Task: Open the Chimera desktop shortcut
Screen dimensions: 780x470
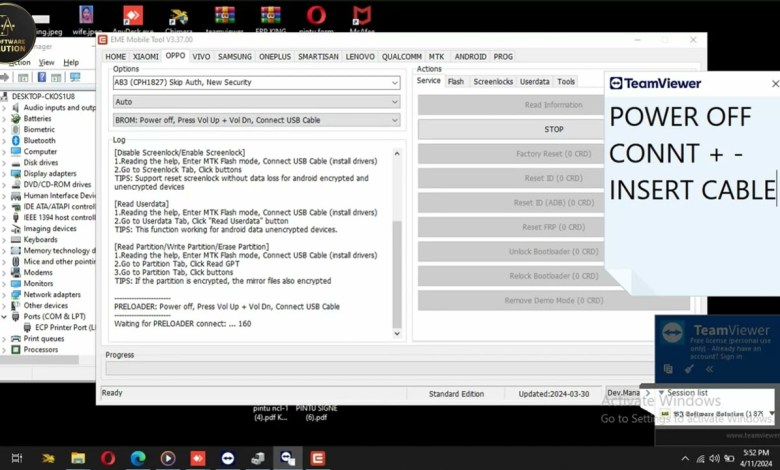Action: (179, 19)
